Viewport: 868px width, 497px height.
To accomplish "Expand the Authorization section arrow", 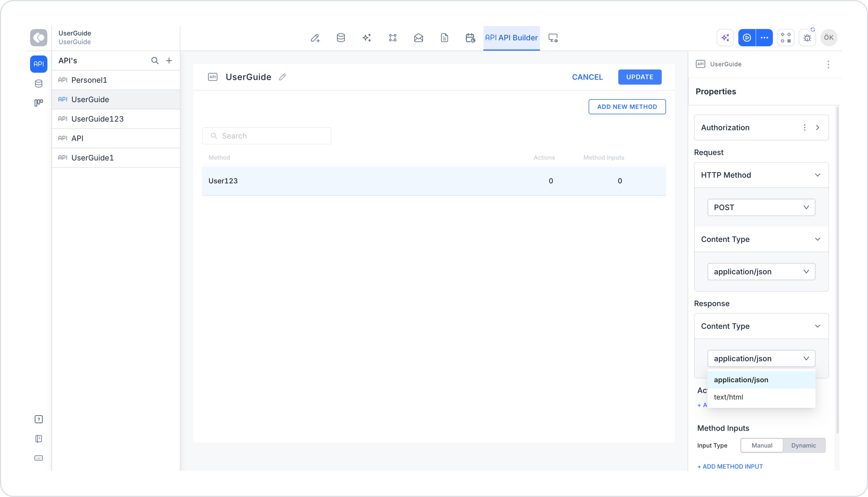I will pyautogui.click(x=818, y=128).
